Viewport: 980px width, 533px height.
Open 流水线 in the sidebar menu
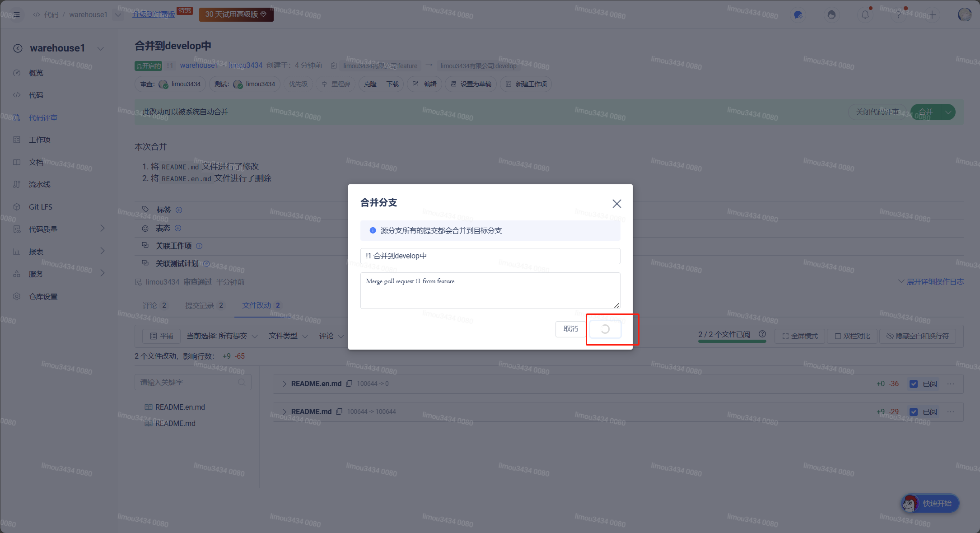click(x=39, y=184)
